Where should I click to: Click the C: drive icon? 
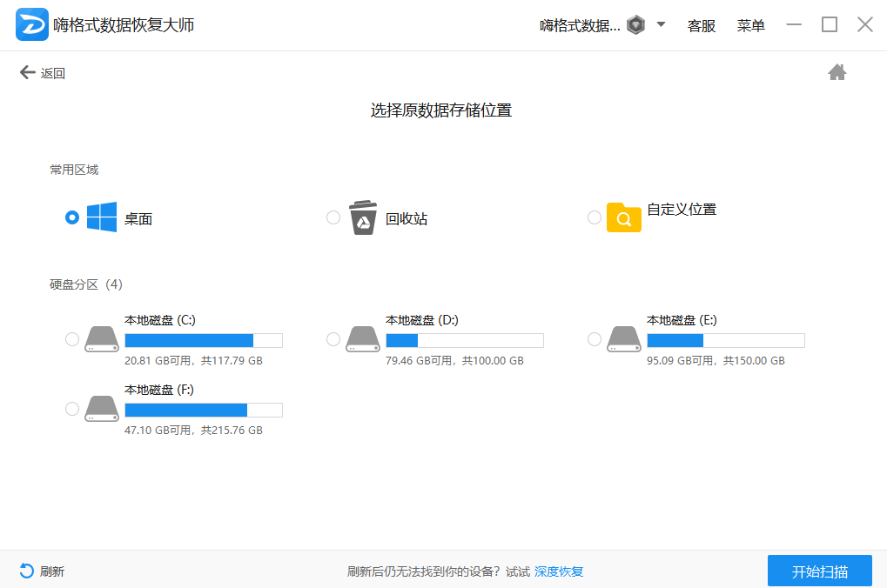click(102, 339)
